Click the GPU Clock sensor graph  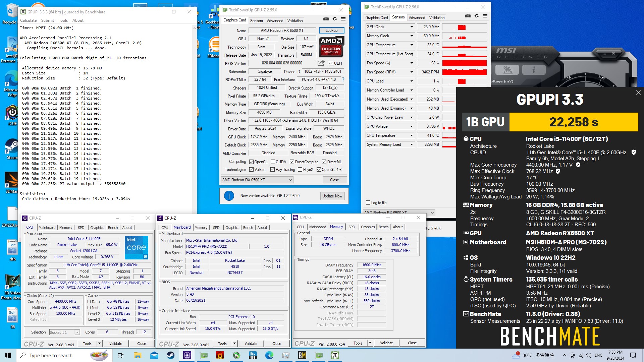tap(464, 27)
